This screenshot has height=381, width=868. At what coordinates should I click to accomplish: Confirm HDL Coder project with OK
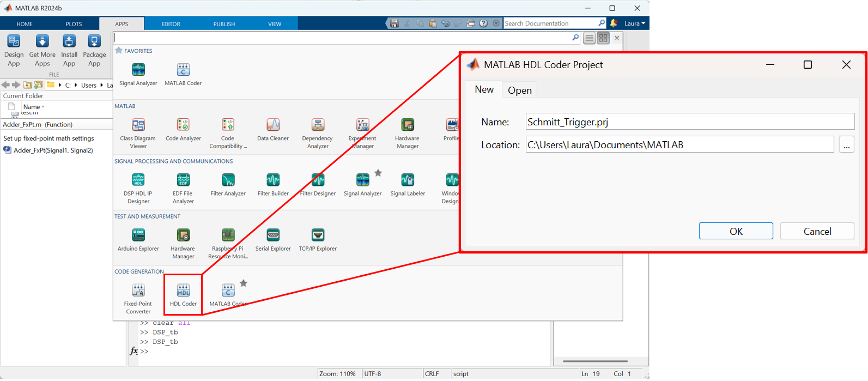click(736, 231)
